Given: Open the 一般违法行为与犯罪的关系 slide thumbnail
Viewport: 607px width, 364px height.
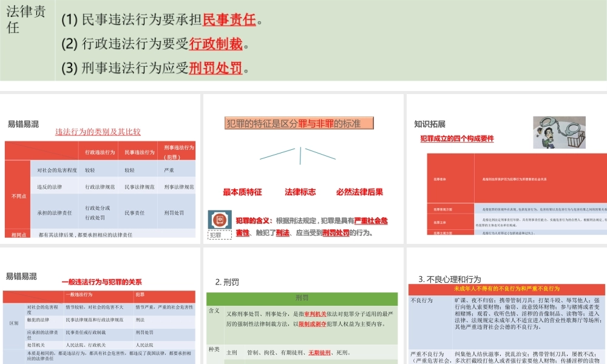Looking at the screenshot, I should [100, 306].
